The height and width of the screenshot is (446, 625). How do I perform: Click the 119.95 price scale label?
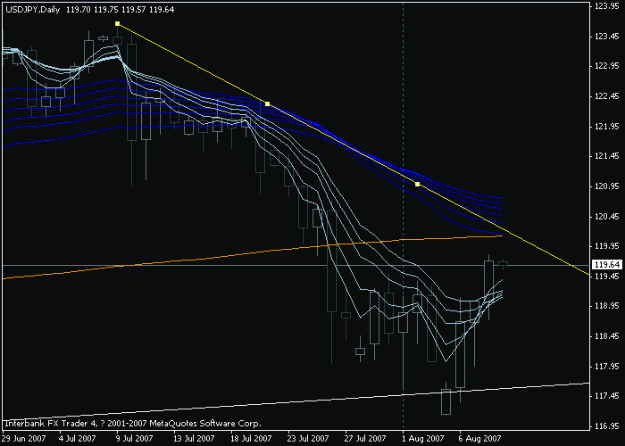tap(607, 246)
